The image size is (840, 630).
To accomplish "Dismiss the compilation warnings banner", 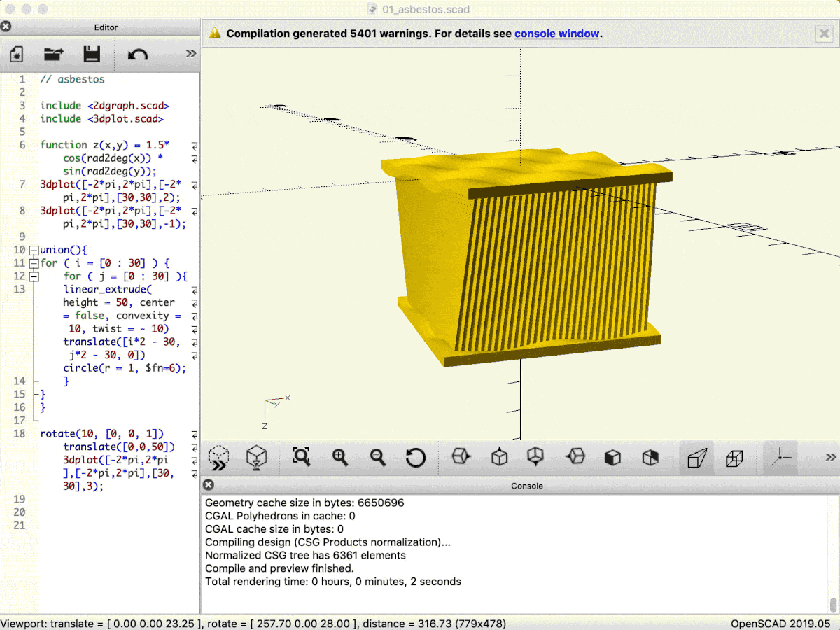I will click(823, 34).
